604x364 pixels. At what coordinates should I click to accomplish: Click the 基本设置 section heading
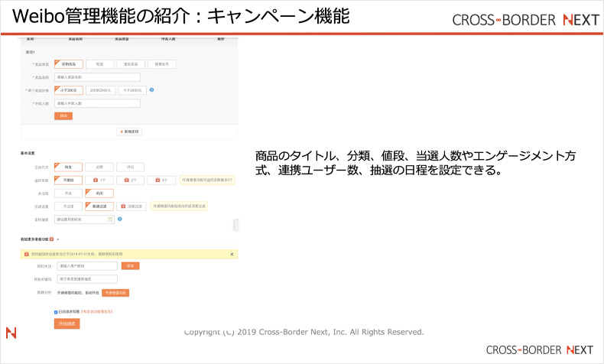(28, 153)
